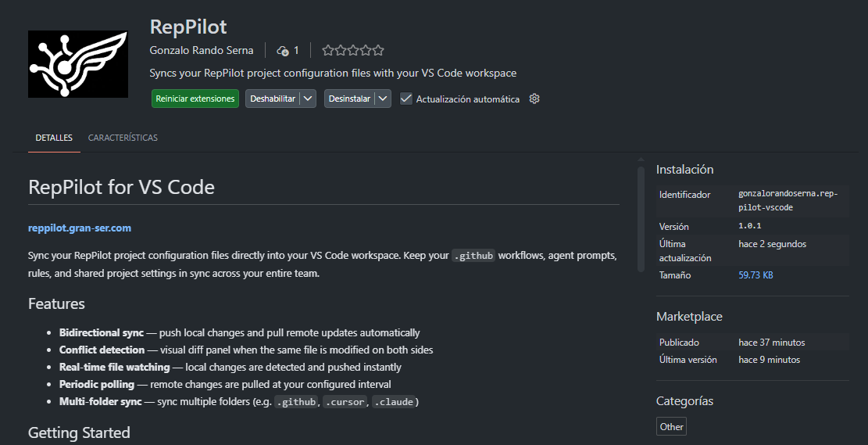Click the 'hace 2 segundos' update value
Viewport: 868px width, 445px height.
(772, 244)
